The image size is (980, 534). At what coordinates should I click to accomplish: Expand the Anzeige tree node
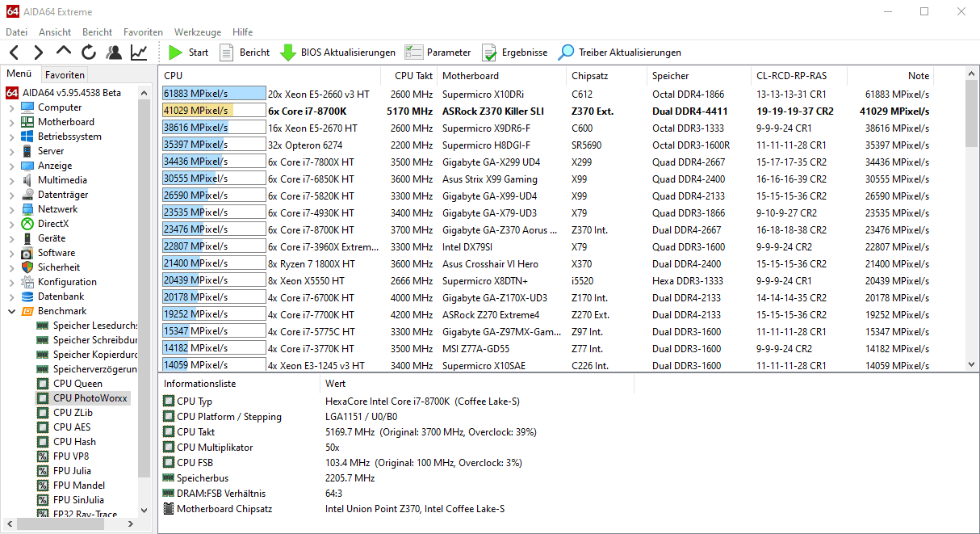(11, 166)
